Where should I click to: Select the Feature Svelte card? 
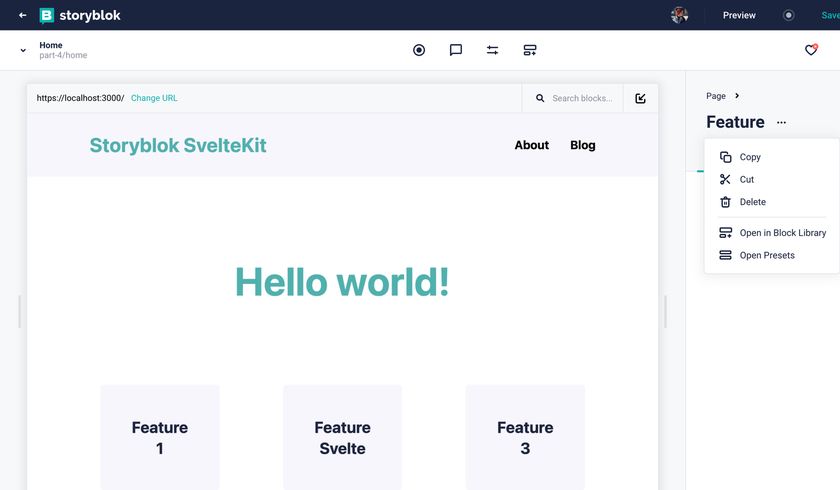(x=342, y=437)
